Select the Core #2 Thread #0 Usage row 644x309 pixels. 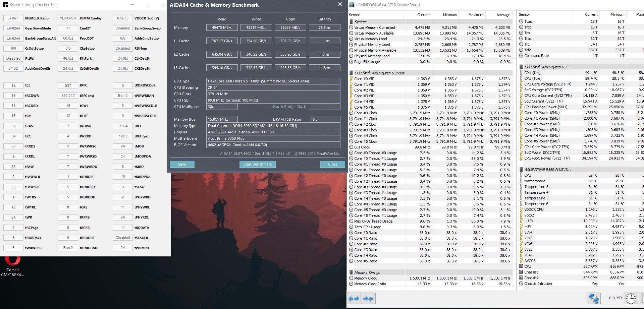[x=430, y=176]
